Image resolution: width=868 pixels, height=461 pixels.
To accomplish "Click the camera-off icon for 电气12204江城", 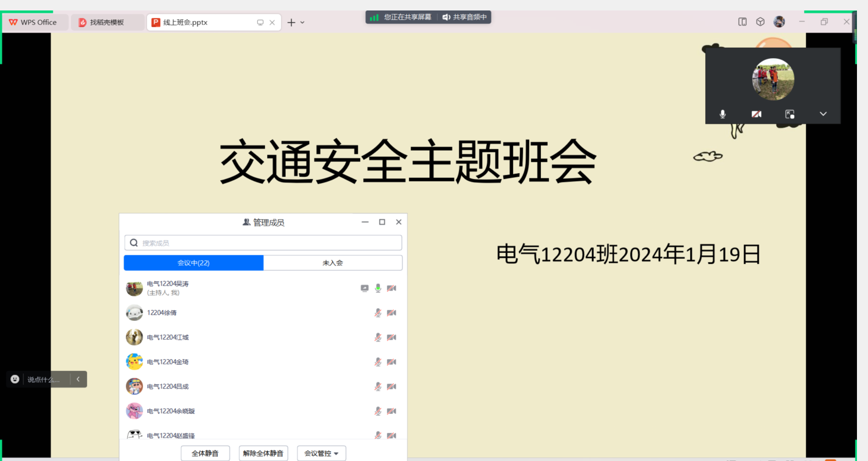I will [391, 337].
